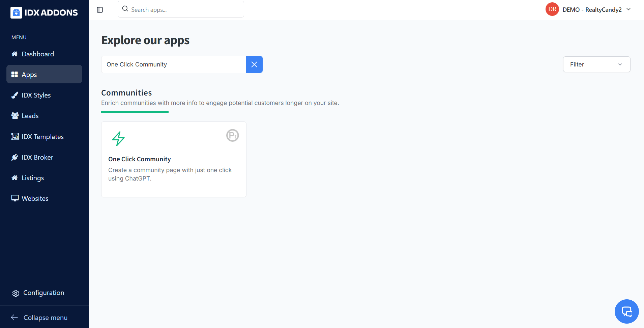This screenshot has height=328, width=644.
Task: Open Websites monitor icon
Action: click(x=15, y=198)
